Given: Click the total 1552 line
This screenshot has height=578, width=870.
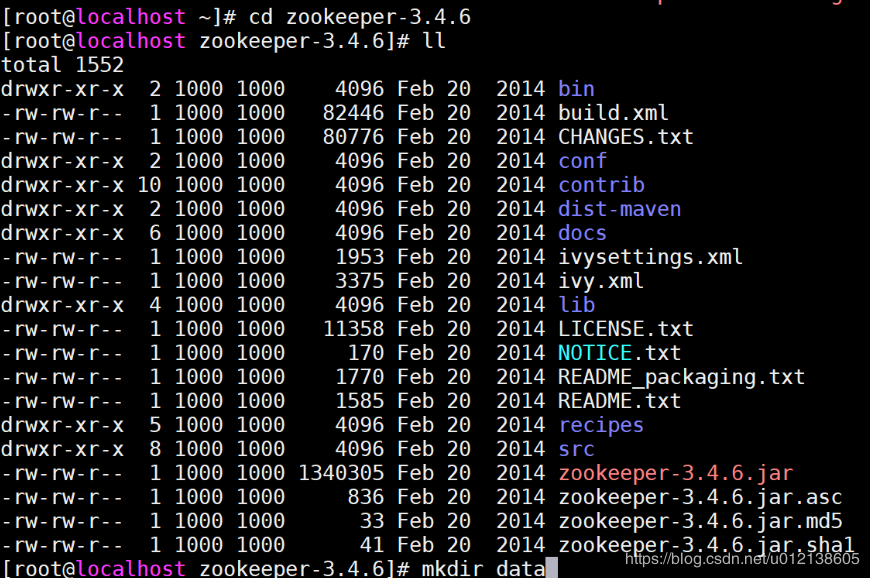Looking at the screenshot, I should click(62, 65).
